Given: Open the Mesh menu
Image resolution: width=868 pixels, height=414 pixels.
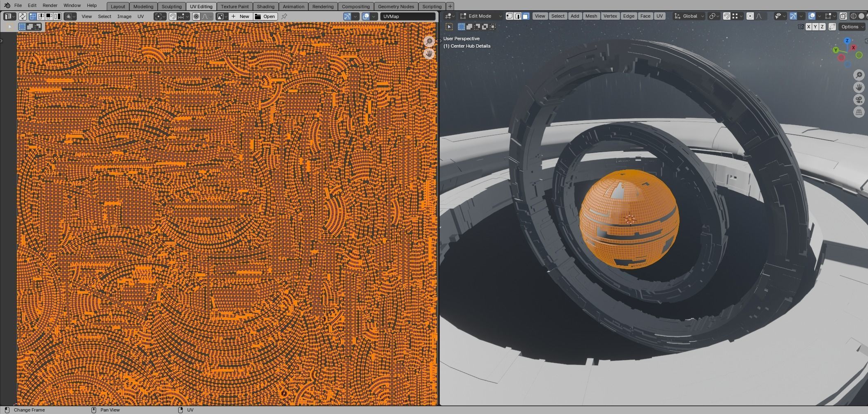Looking at the screenshot, I should [x=591, y=16].
